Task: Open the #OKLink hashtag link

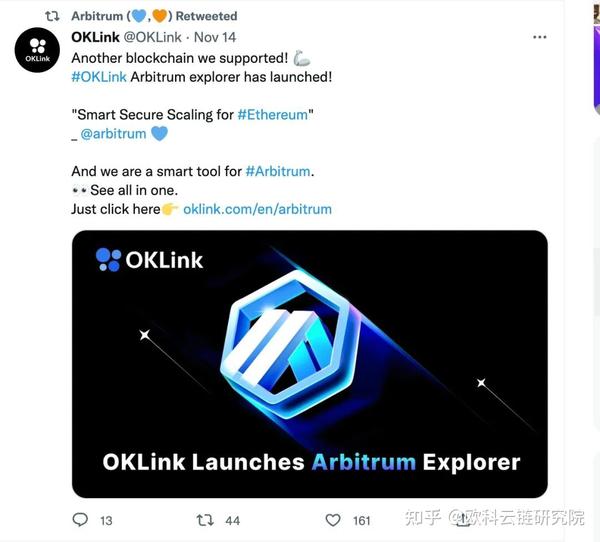Action: coord(97,76)
